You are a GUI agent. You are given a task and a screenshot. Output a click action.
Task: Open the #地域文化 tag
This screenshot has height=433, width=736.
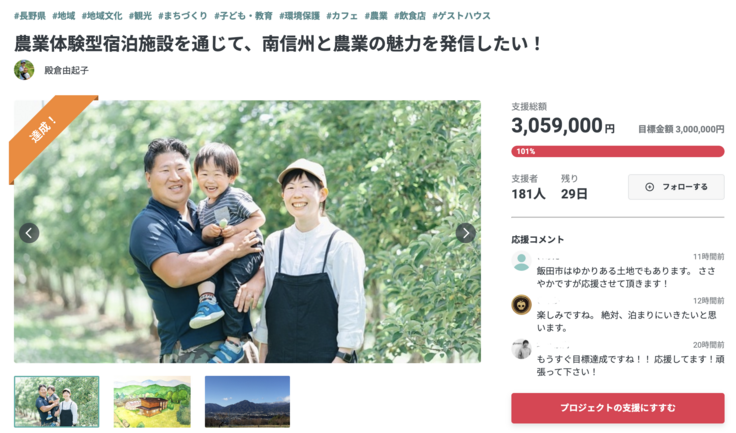click(102, 16)
